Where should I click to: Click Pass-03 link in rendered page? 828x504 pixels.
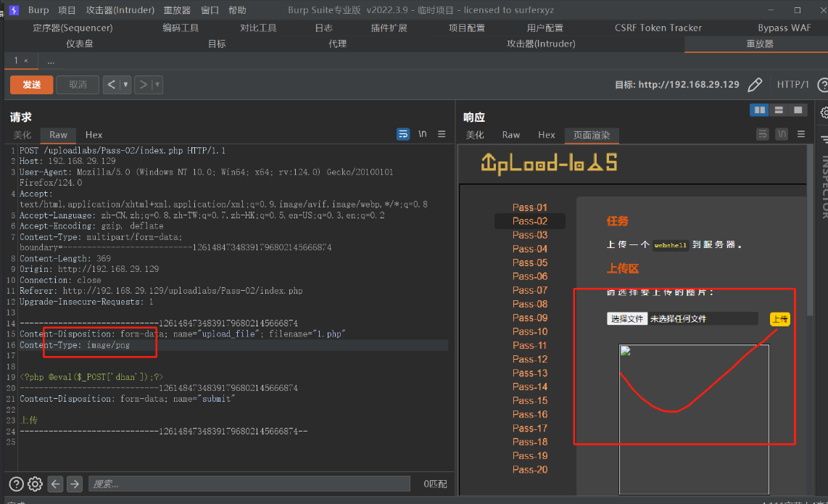click(530, 235)
